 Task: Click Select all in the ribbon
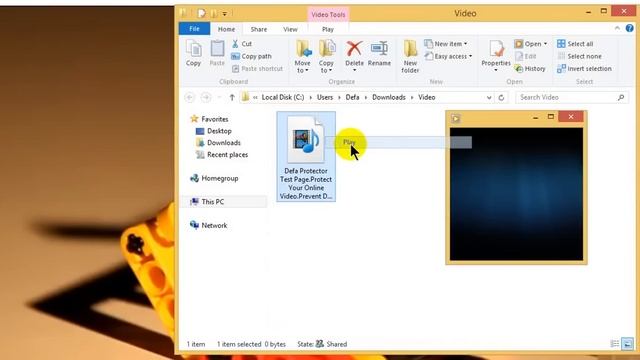pos(576,44)
